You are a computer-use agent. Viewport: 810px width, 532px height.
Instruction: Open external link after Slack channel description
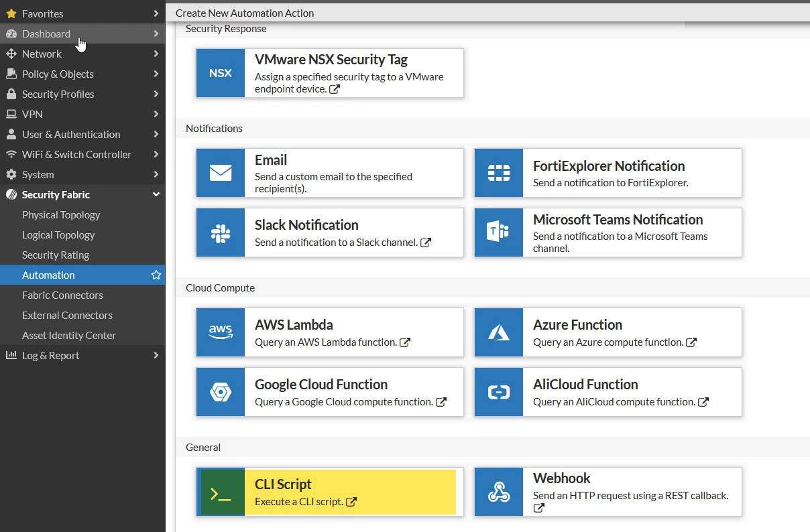click(x=425, y=243)
